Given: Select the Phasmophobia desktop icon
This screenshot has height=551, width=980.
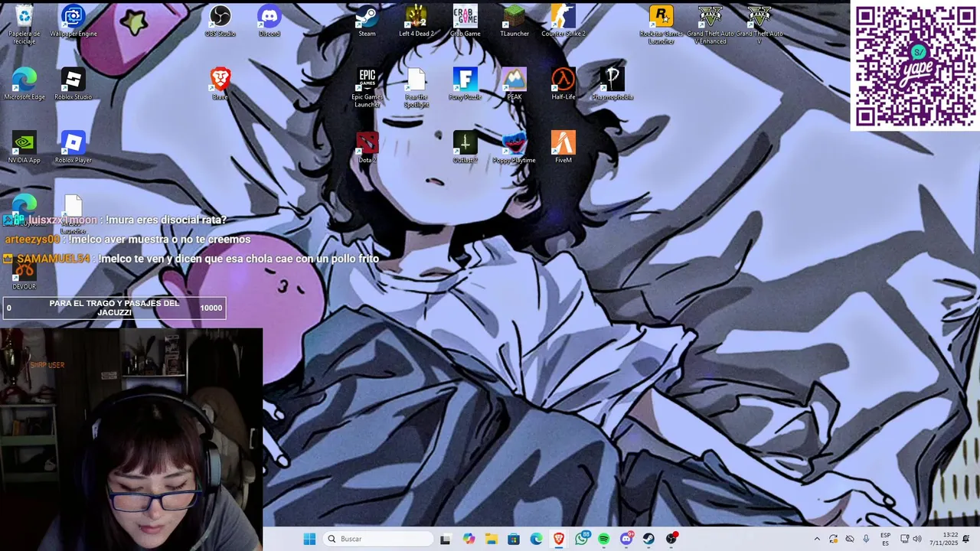Looking at the screenshot, I should click(612, 84).
